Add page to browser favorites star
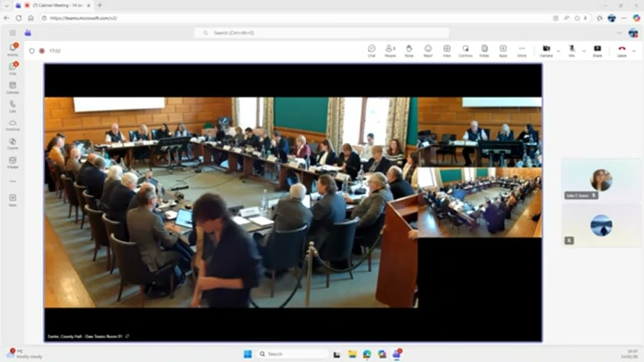644x362 pixels. (577, 18)
